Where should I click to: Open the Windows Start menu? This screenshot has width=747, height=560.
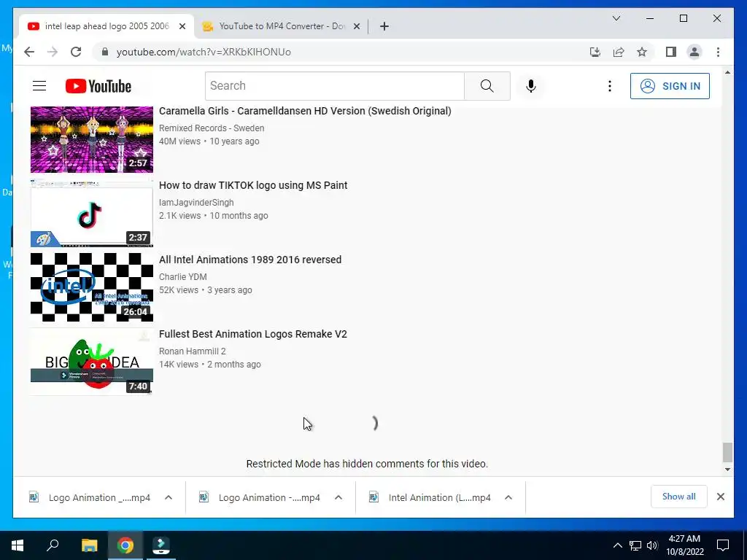[x=18, y=545]
